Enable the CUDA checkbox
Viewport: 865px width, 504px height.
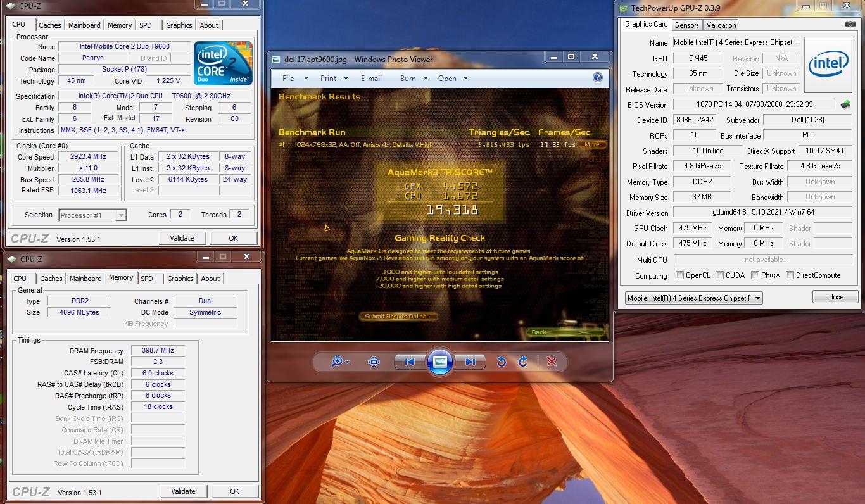click(719, 275)
